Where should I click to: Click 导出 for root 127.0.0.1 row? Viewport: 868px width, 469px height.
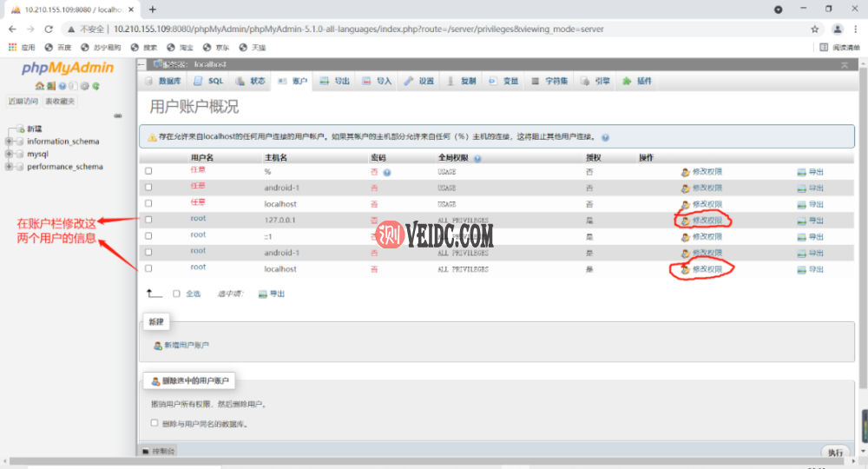(810, 221)
